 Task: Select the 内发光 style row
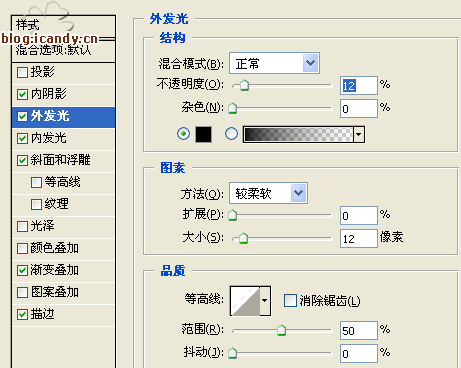tap(63, 138)
